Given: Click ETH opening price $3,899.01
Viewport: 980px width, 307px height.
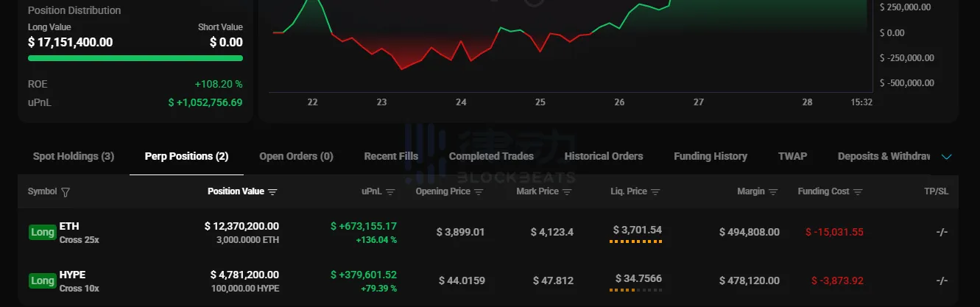Looking at the screenshot, I should [x=460, y=232].
